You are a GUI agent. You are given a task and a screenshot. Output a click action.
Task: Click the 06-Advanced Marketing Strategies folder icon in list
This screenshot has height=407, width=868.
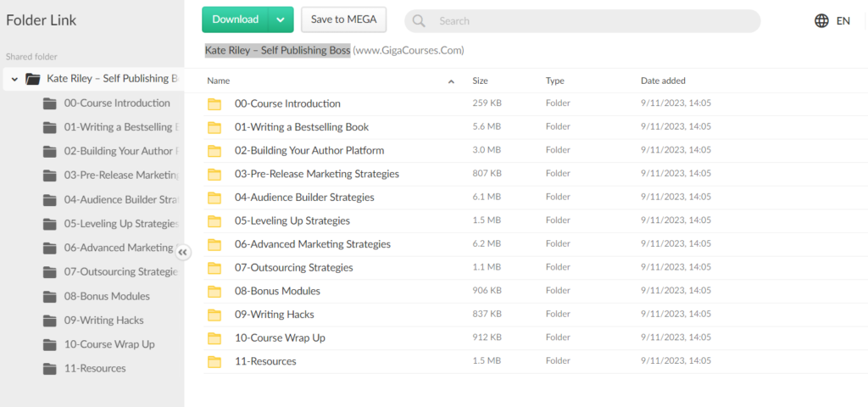pyautogui.click(x=214, y=244)
